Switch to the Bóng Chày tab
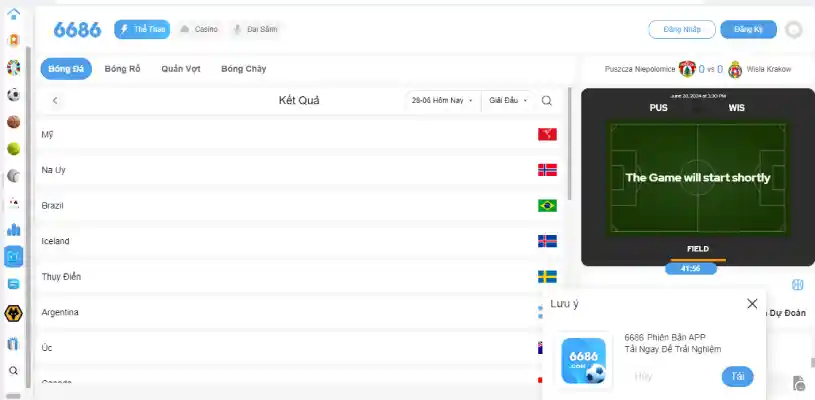 click(244, 69)
